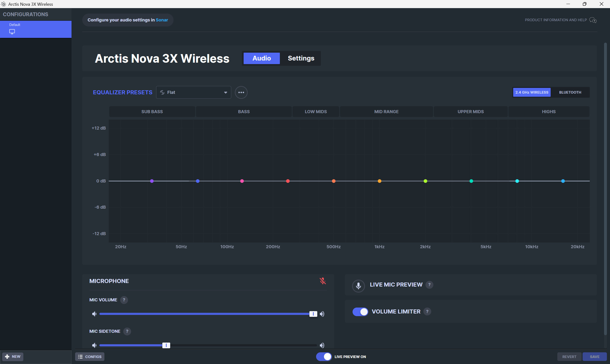
Task: Switch to the Audio tab
Action: (x=261, y=58)
